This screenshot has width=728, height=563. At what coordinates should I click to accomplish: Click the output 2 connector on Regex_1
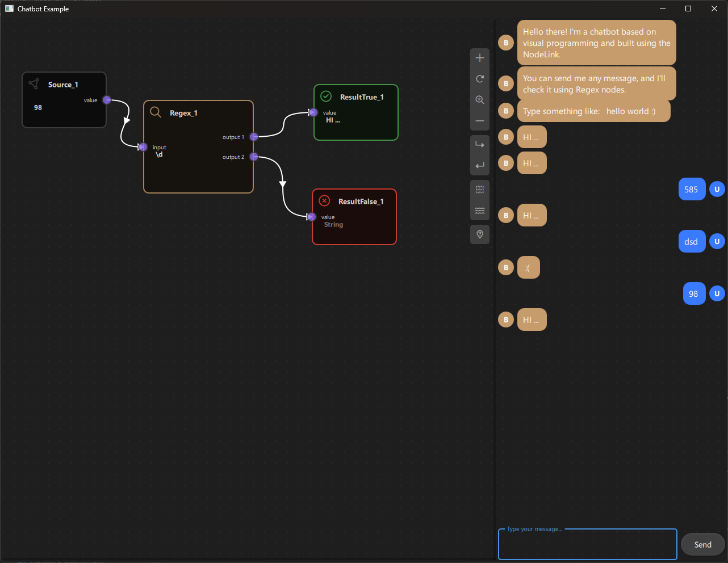tap(254, 157)
